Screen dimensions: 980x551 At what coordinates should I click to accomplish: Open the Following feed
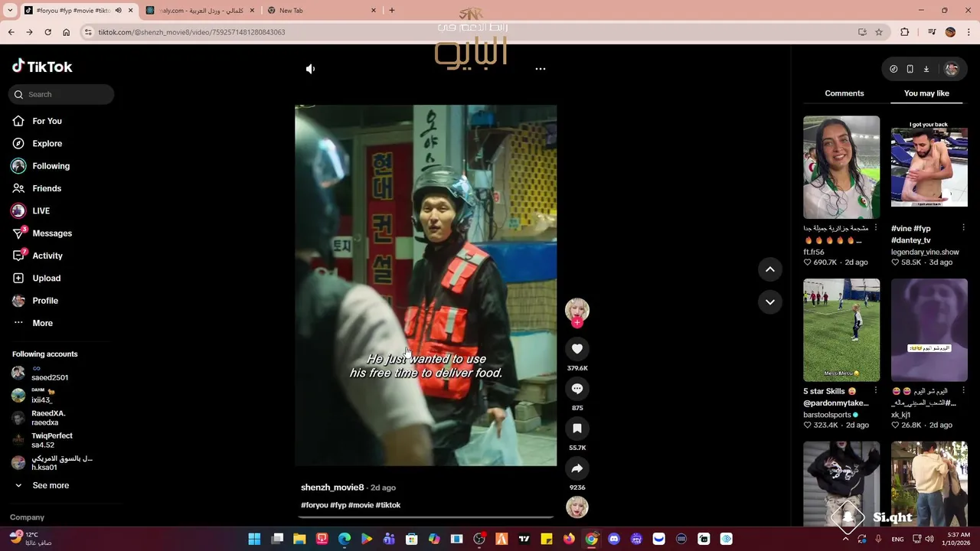point(51,166)
